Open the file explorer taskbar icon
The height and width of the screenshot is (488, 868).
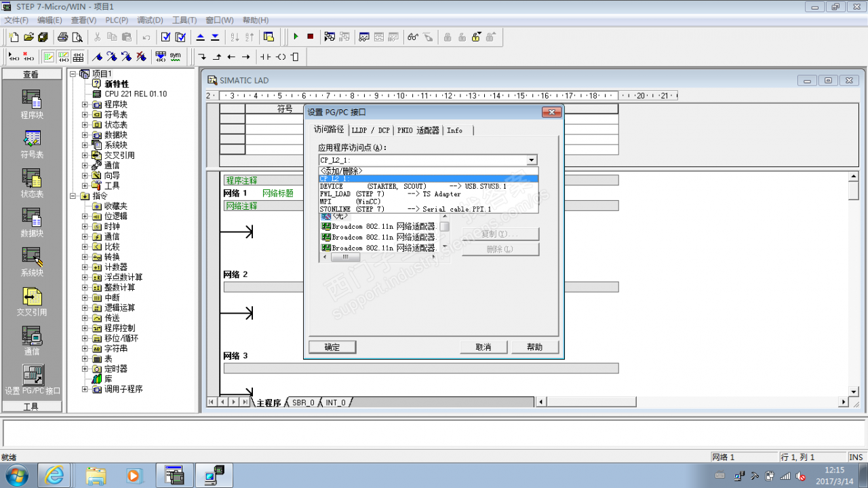click(96, 475)
